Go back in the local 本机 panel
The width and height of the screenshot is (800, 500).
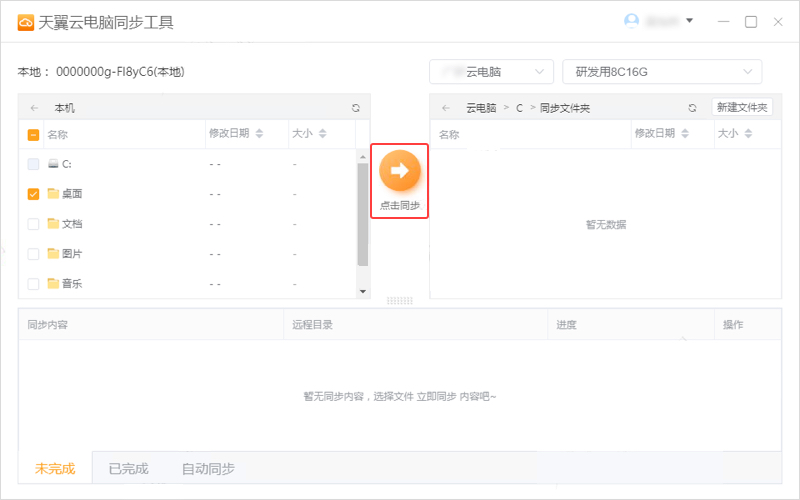tap(34, 108)
